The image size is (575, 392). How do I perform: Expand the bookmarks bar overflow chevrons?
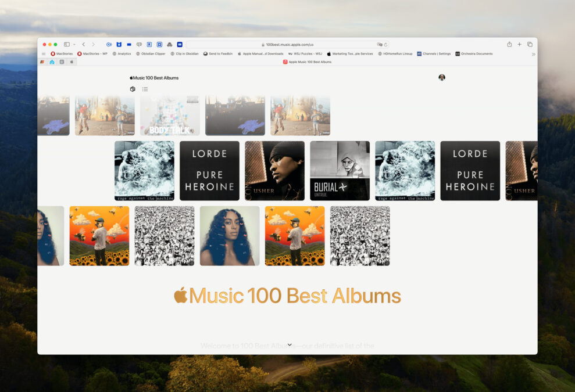coord(533,54)
